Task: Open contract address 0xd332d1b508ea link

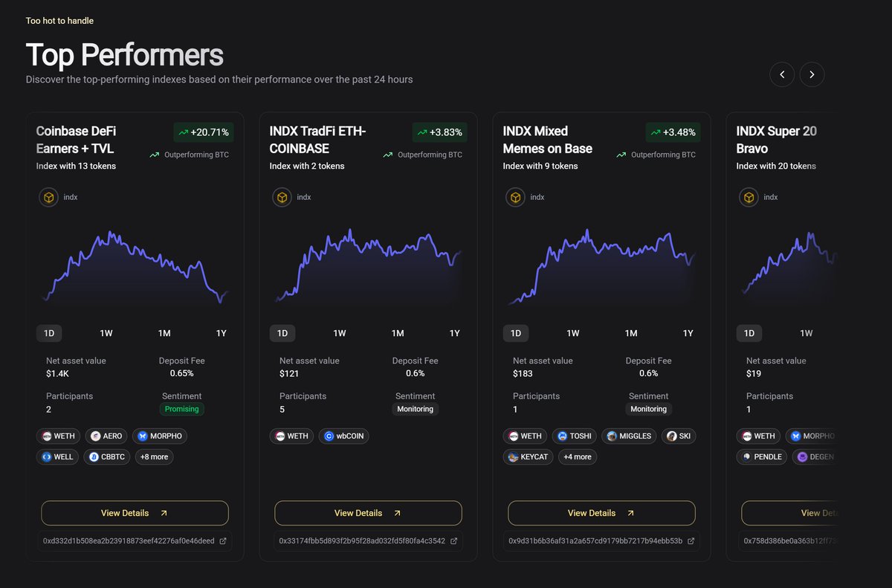Action: (x=129, y=541)
